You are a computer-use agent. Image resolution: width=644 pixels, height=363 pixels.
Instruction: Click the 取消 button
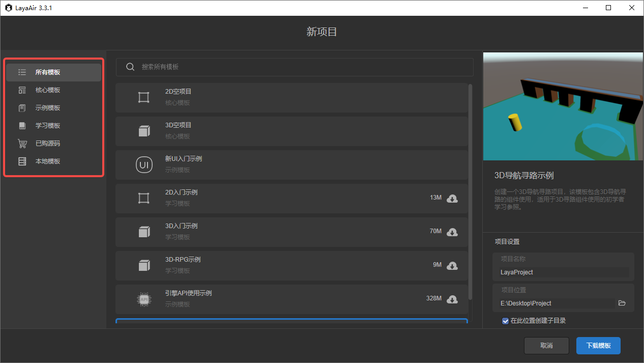pos(546,345)
